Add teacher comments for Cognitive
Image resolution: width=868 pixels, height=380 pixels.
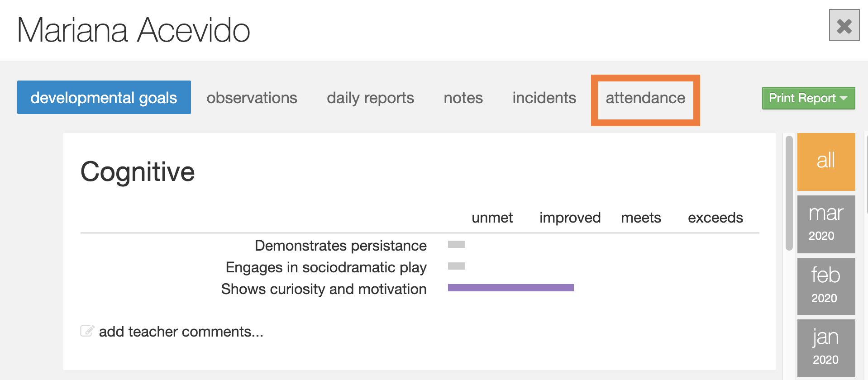click(181, 332)
